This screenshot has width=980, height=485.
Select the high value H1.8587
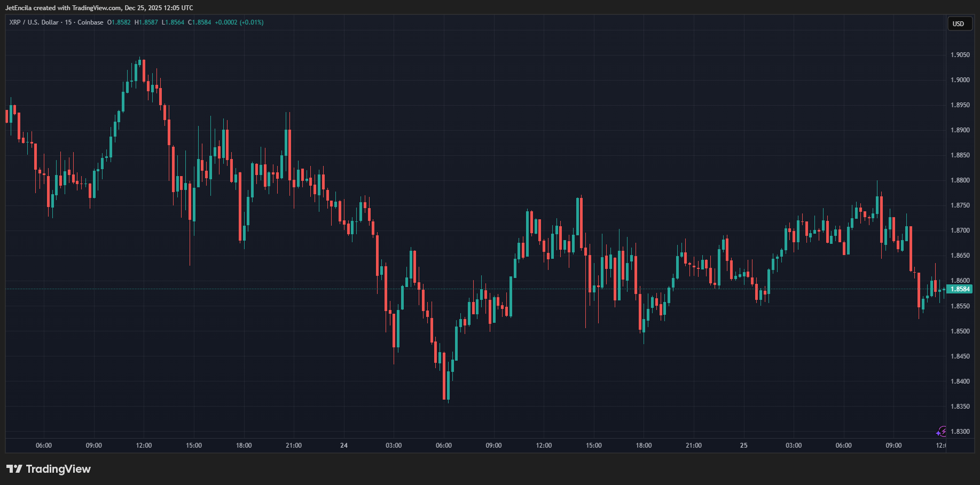click(x=146, y=22)
